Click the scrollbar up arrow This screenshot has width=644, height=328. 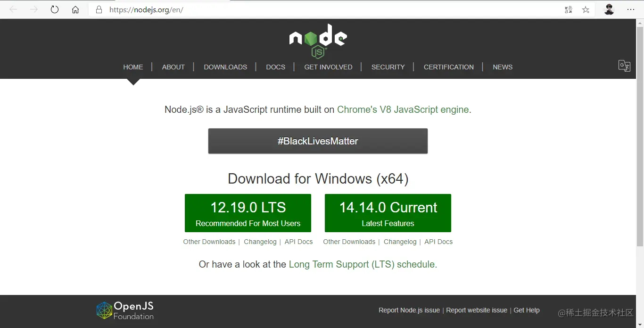(640, 23)
